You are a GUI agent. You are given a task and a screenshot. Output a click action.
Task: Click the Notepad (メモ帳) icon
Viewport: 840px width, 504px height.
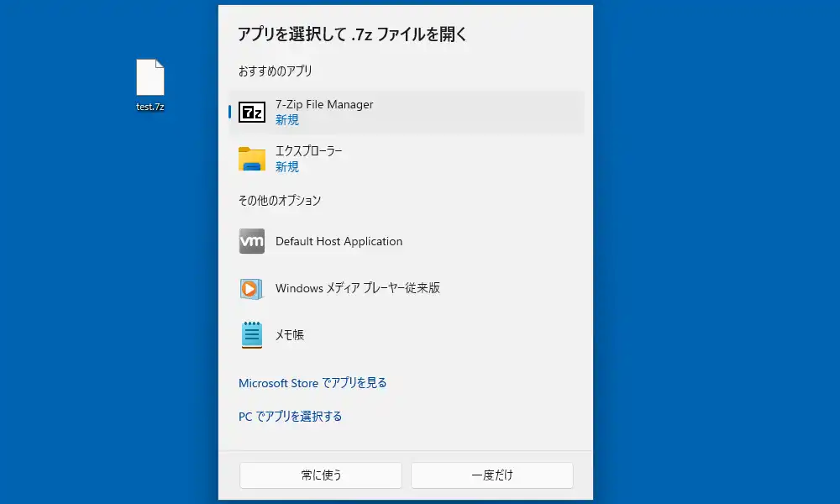pyautogui.click(x=252, y=335)
